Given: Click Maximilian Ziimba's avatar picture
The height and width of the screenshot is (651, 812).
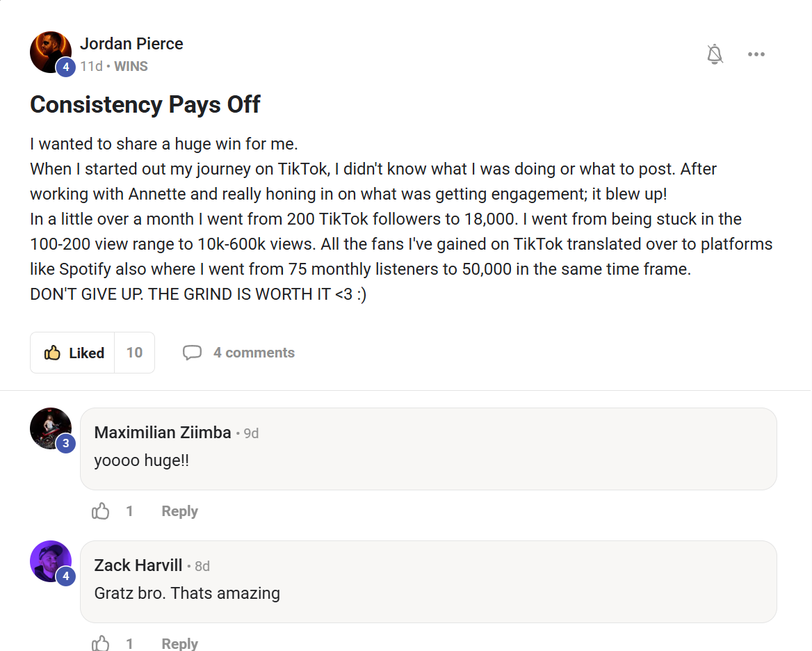Looking at the screenshot, I should click(x=49, y=427).
